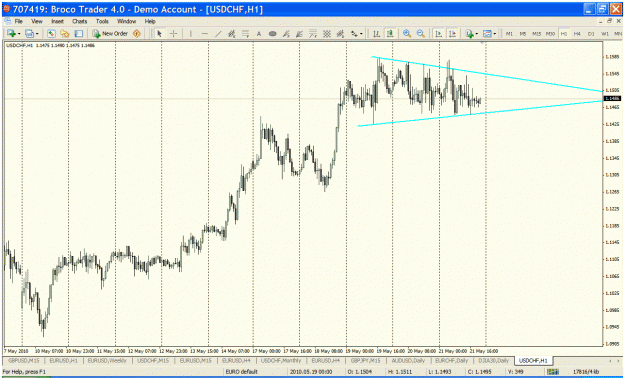This screenshot has width=625, height=378.
Task: Switch to the USDCHF,Monthly chart tab
Action: 281,360
